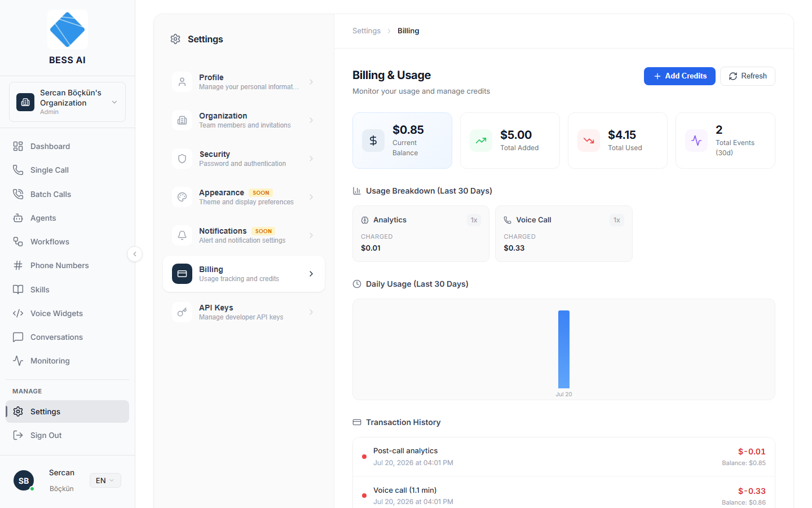Click the SB user avatar
The height and width of the screenshot is (508, 812).
24,480
